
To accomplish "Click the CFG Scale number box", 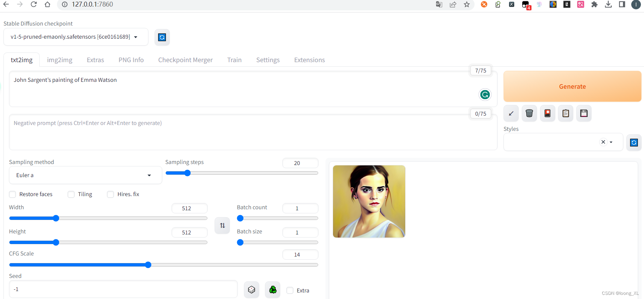I will tap(300, 254).
